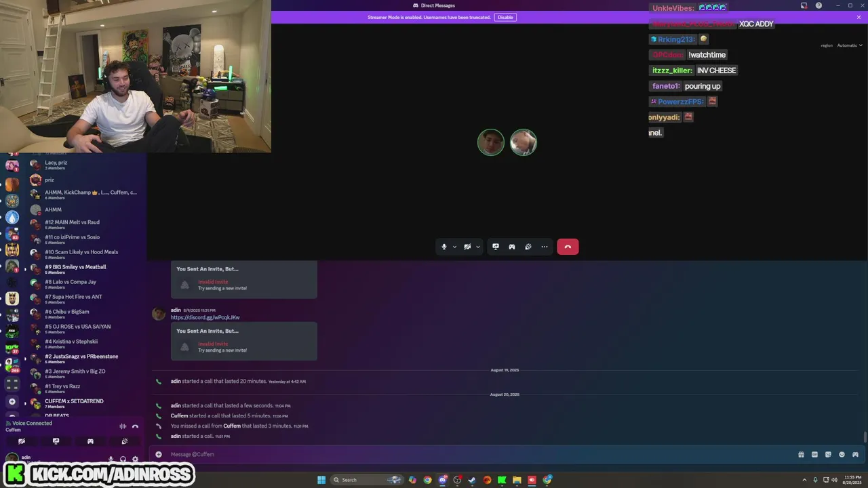Start an activity from the call bar
The width and height of the screenshot is (868, 488).
tap(512, 247)
